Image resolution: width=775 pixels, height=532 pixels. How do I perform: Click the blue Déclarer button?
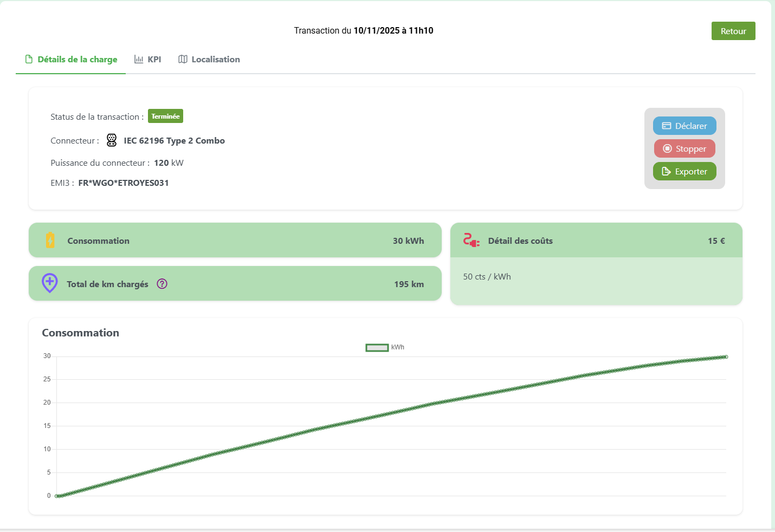(684, 126)
